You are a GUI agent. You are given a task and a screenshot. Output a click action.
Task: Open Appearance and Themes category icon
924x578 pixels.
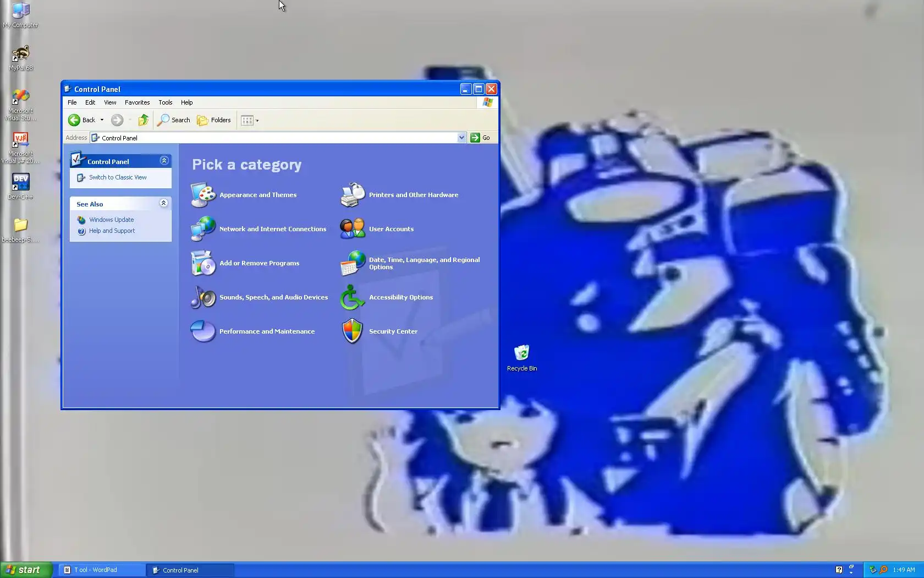tap(203, 195)
